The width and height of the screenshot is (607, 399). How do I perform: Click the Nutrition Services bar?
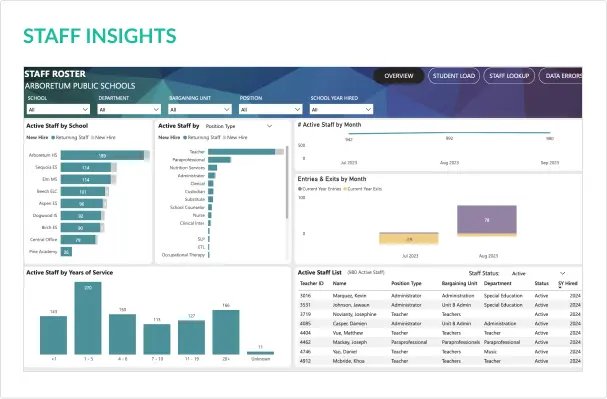tap(213, 168)
